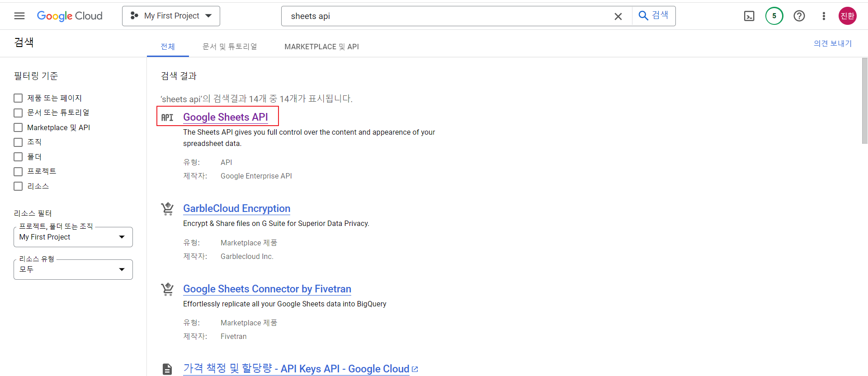
Task: Open Google Sheets Connector by Fivetran
Action: tap(267, 289)
